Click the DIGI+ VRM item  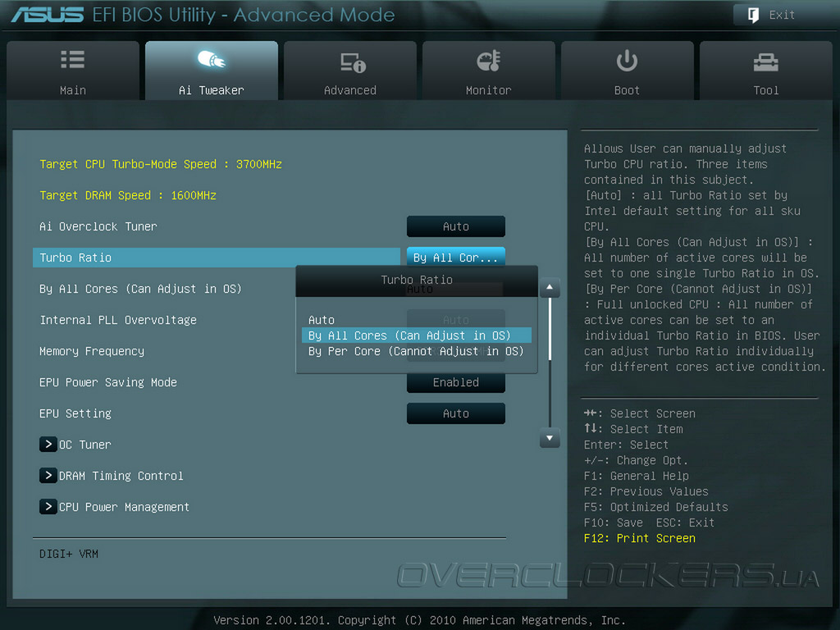pos(69,554)
